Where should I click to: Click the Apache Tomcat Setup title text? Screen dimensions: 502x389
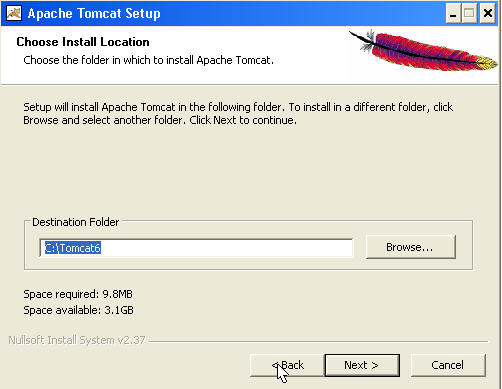click(94, 14)
